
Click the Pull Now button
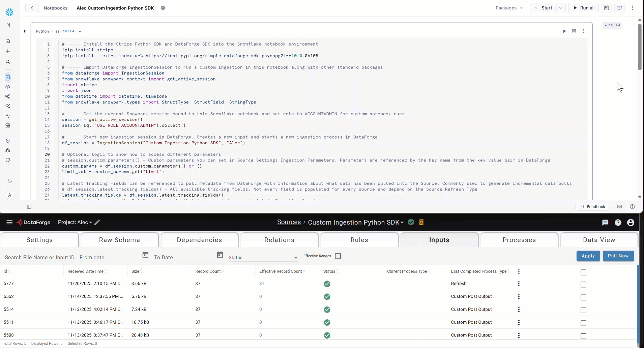point(618,256)
